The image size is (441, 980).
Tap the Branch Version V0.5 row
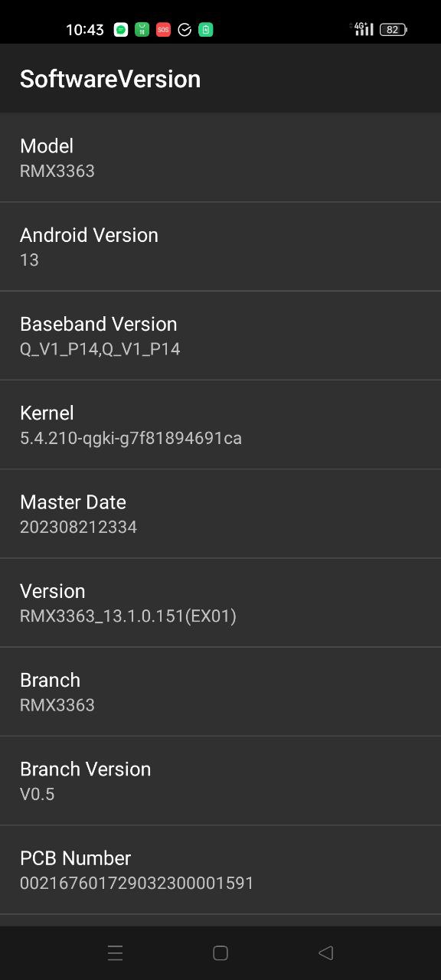220,781
